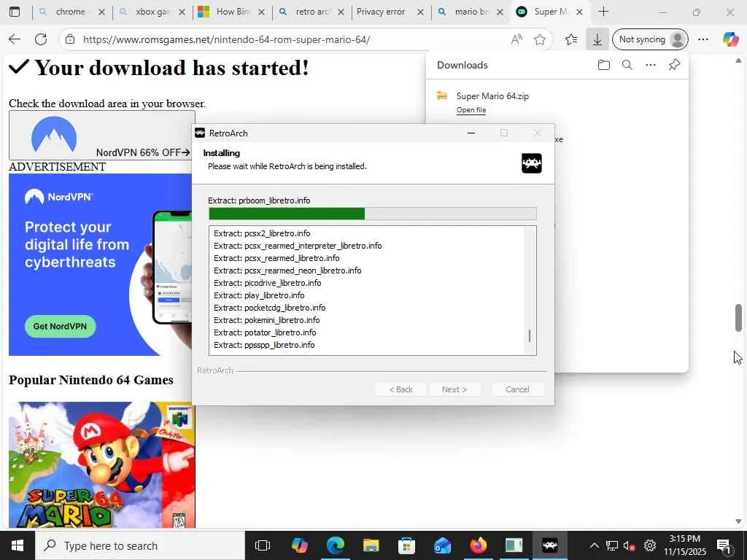
Task: Open Task View on the taskbar
Action: point(263,545)
